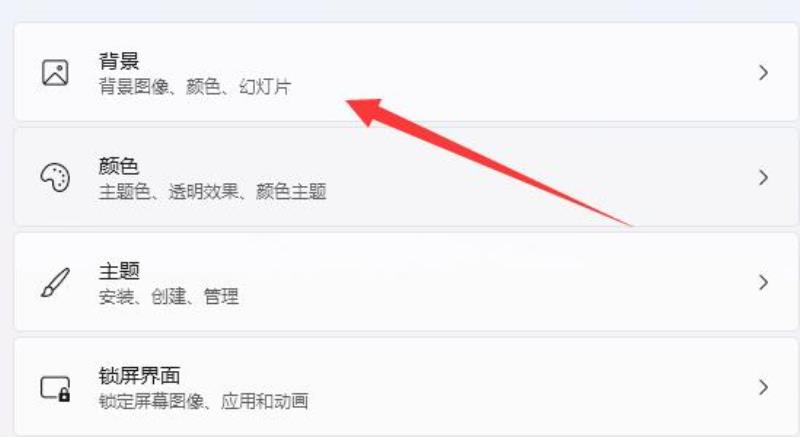Image resolution: width=800 pixels, height=437 pixels.
Task: Click subtitle 背景图像、颜色、幻灯片
Action: pos(195,87)
